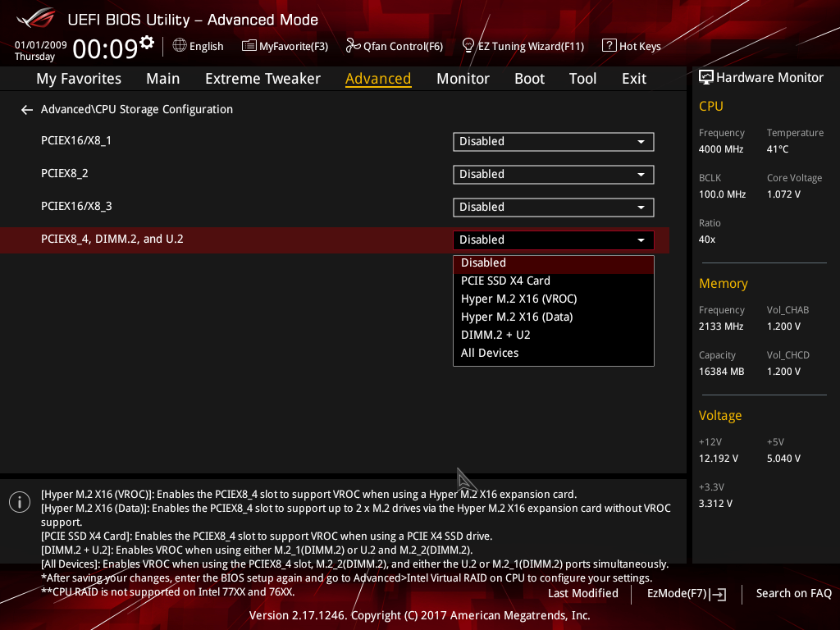
Task: Open the Boot tab
Action: click(529, 79)
